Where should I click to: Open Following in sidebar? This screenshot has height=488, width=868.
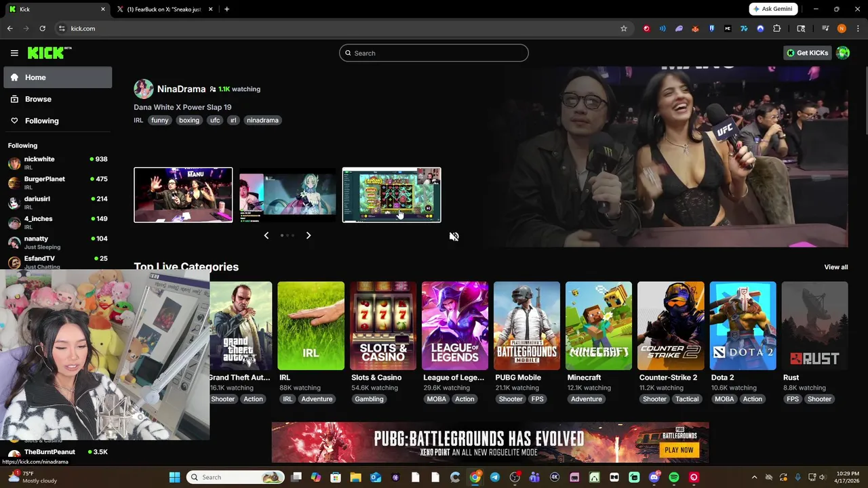click(x=58, y=121)
